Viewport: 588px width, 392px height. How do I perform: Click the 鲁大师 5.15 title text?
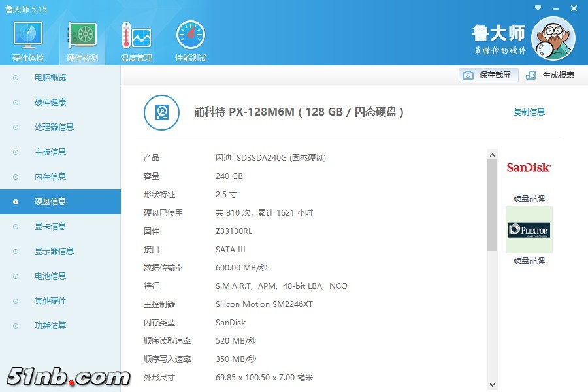26,9
